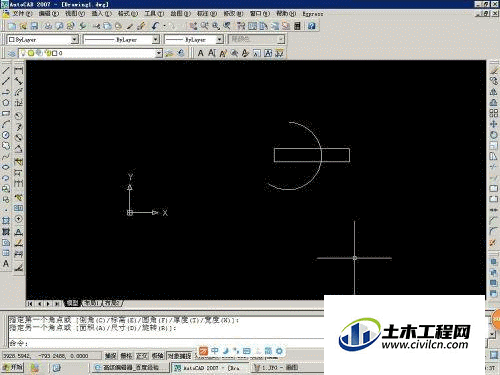Select the Spline draw tool

(x=6, y=157)
